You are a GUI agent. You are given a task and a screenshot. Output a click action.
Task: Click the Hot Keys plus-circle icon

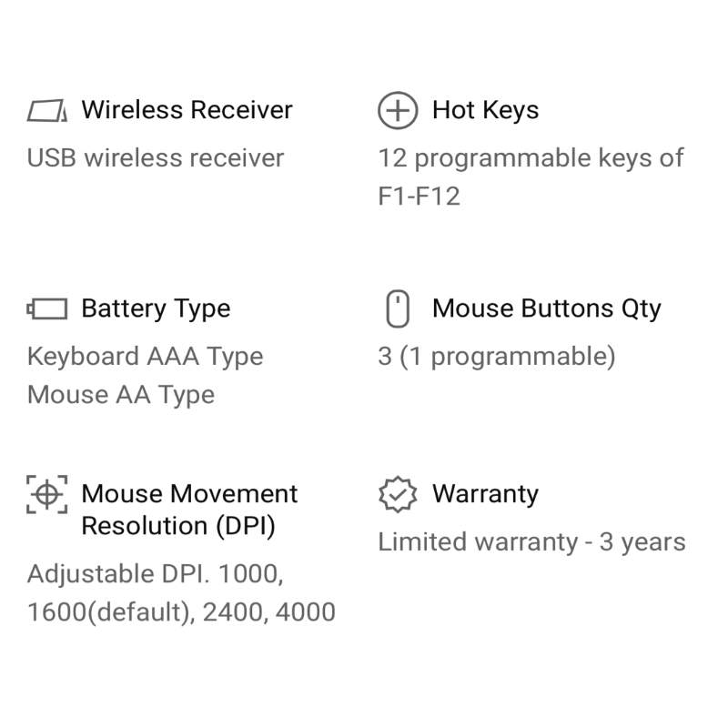pos(397,111)
